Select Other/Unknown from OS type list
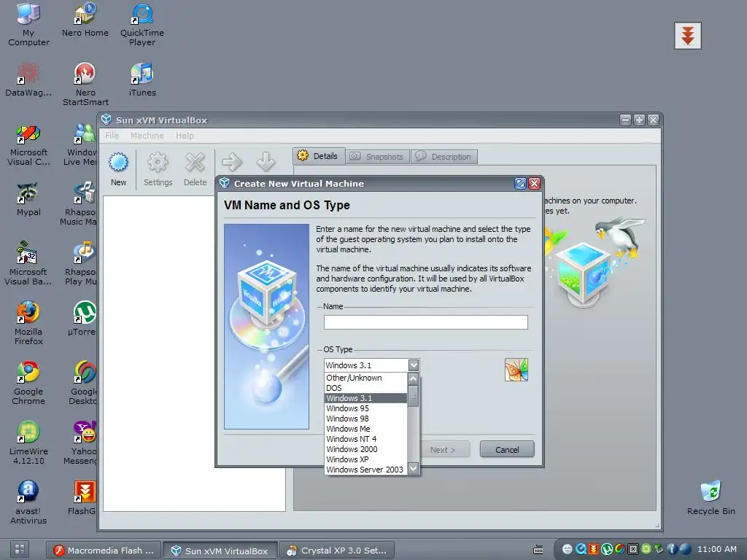747x560 pixels. 365,378
